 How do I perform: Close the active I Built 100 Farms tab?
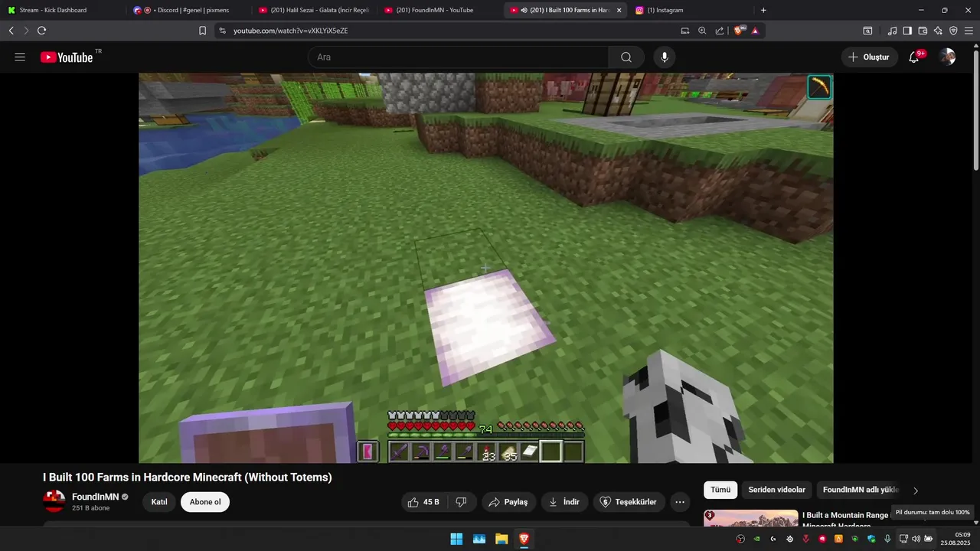pos(619,10)
